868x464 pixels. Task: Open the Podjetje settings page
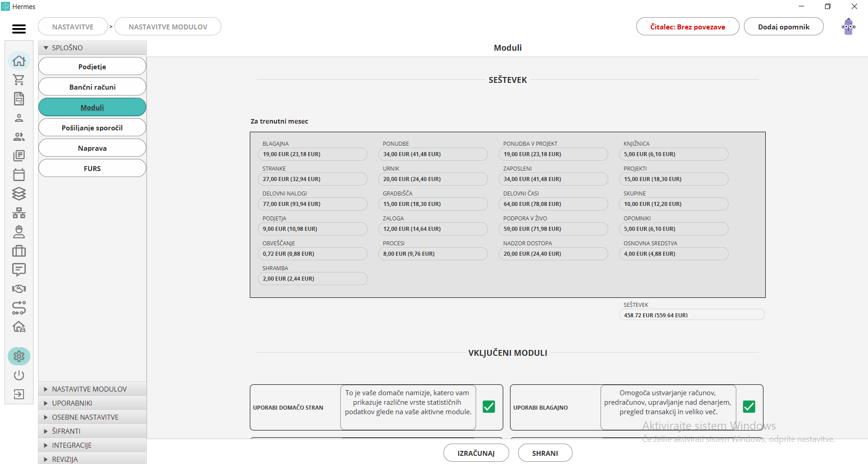click(x=92, y=67)
